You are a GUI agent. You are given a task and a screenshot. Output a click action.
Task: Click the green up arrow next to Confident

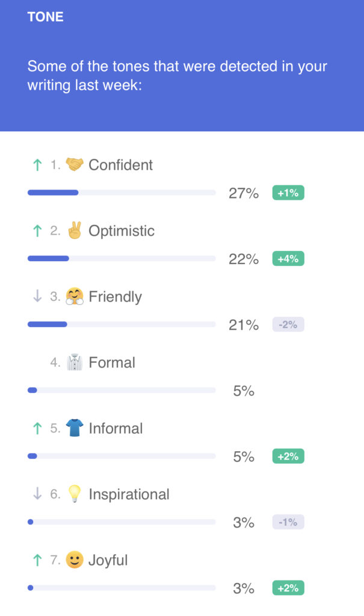pos(37,165)
